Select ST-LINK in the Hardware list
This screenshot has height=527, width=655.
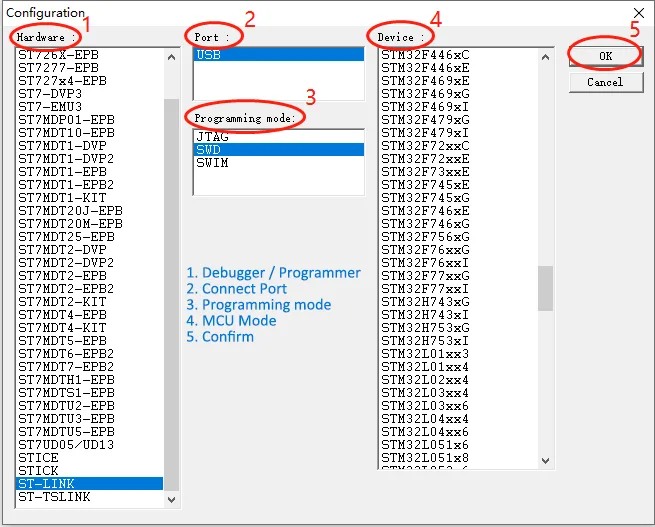89,484
